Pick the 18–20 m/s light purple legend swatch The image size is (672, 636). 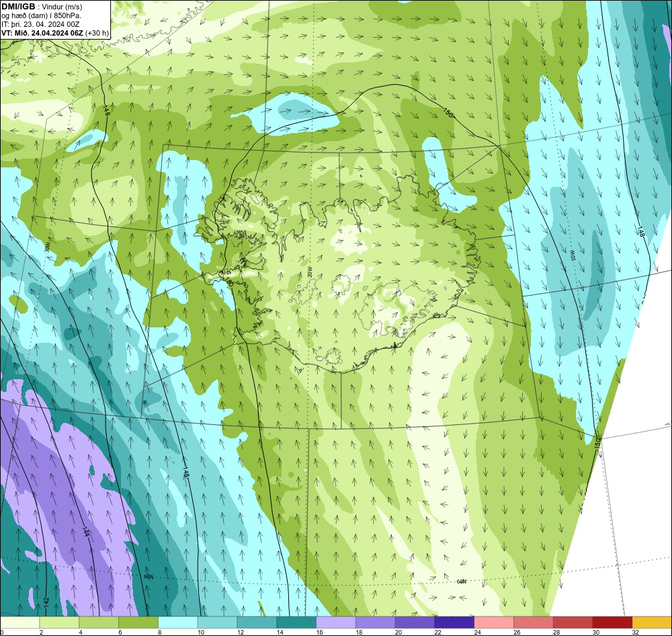[376, 623]
